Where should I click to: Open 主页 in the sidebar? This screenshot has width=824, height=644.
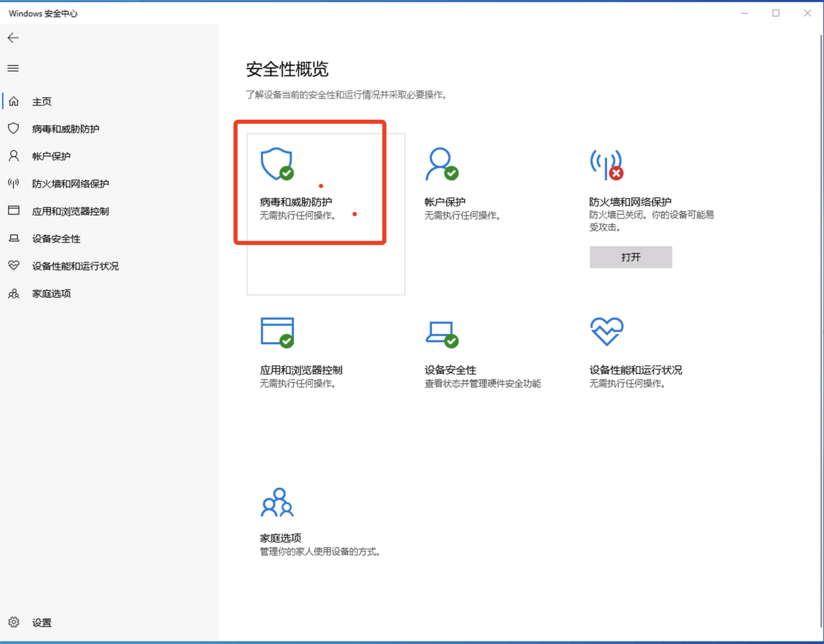[109, 101]
